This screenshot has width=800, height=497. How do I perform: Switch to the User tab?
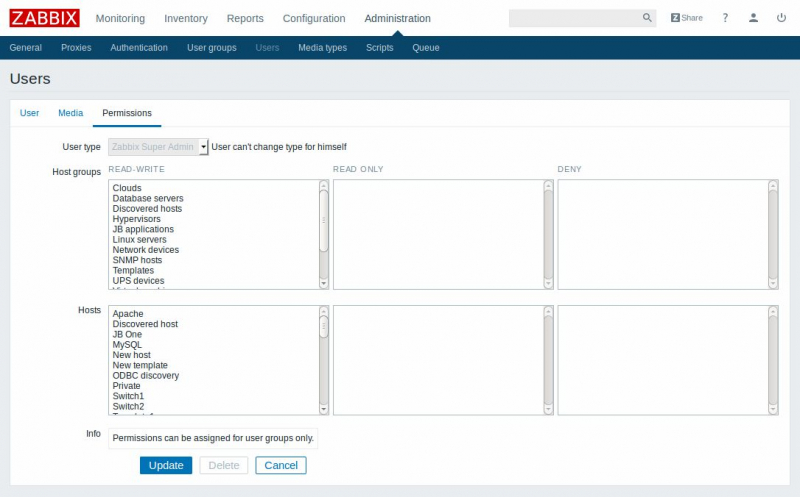[x=30, y=113]
